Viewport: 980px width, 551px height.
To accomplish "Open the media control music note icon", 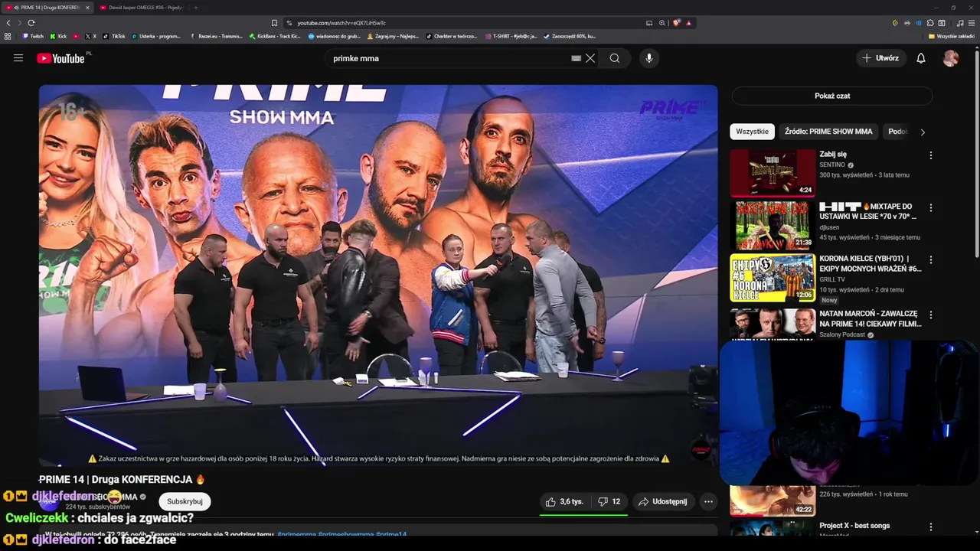I will pyautogui.click(x=960, y=23).
